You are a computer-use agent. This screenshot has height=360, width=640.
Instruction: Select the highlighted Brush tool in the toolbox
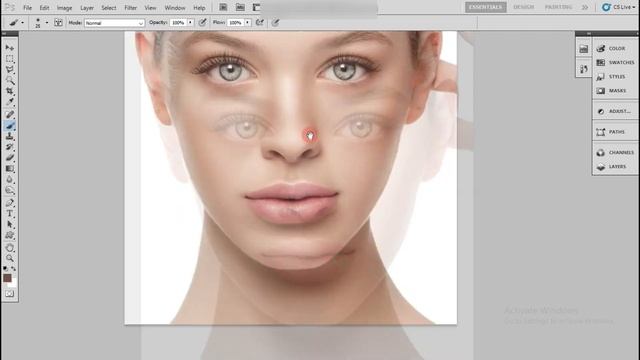[x=10, y=126]
